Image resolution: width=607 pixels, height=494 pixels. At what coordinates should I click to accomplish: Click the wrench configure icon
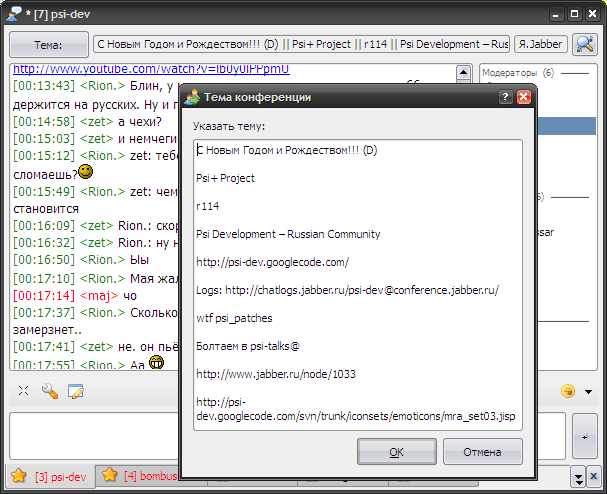(49, 391)
